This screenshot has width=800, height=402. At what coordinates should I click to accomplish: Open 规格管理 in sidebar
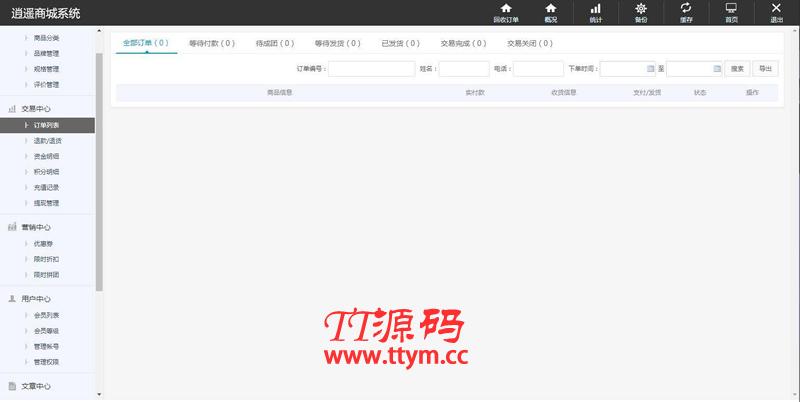[x=46, y=69]
